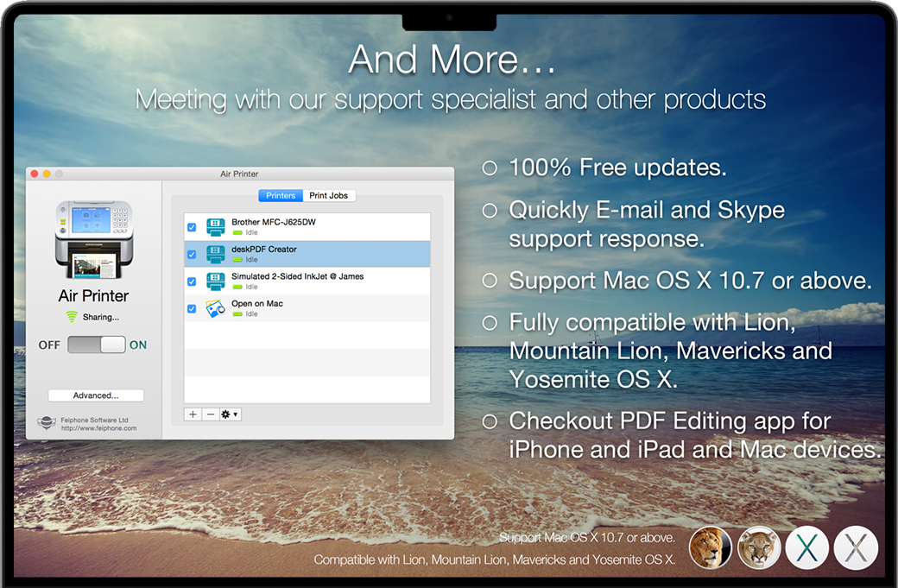Switch to the Print Jobs tab
Image resolution: width=898 pixels, height=588 pixels.
point(329,195)
